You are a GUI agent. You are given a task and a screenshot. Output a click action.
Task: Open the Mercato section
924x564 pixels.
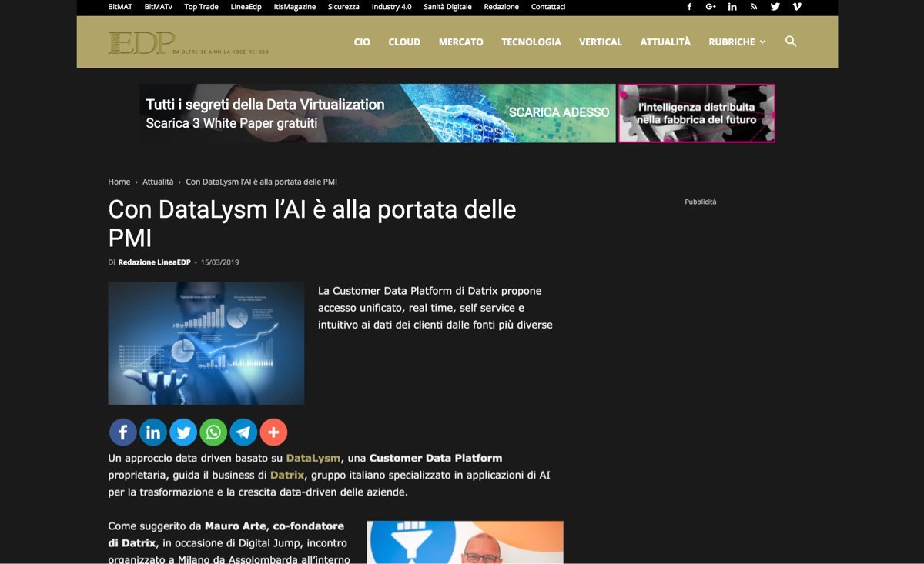pos(461,42)
